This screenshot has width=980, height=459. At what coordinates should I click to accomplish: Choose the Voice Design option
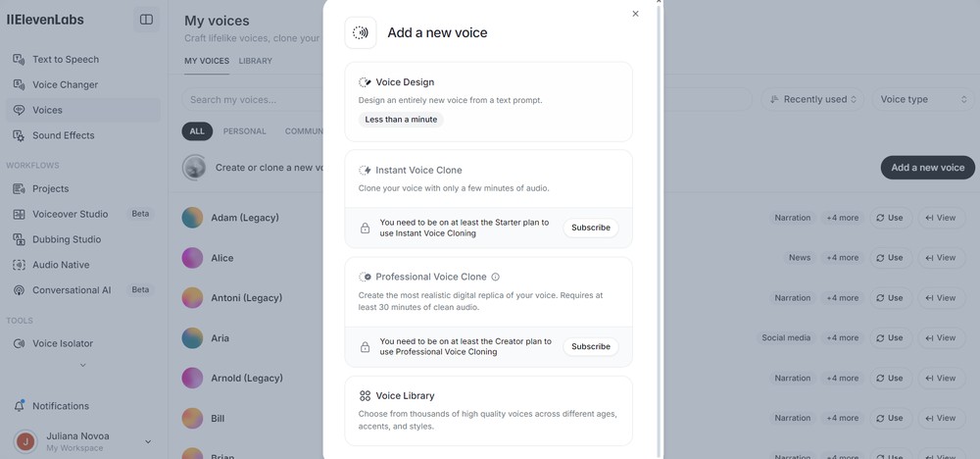pyautogui.click(x=488, y=101)
